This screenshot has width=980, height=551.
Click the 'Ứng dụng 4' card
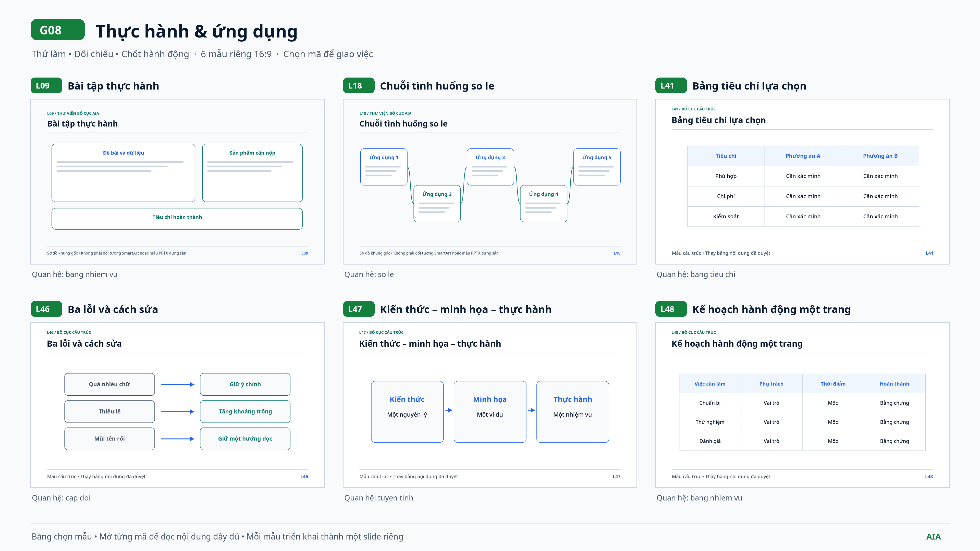point(544,204)
